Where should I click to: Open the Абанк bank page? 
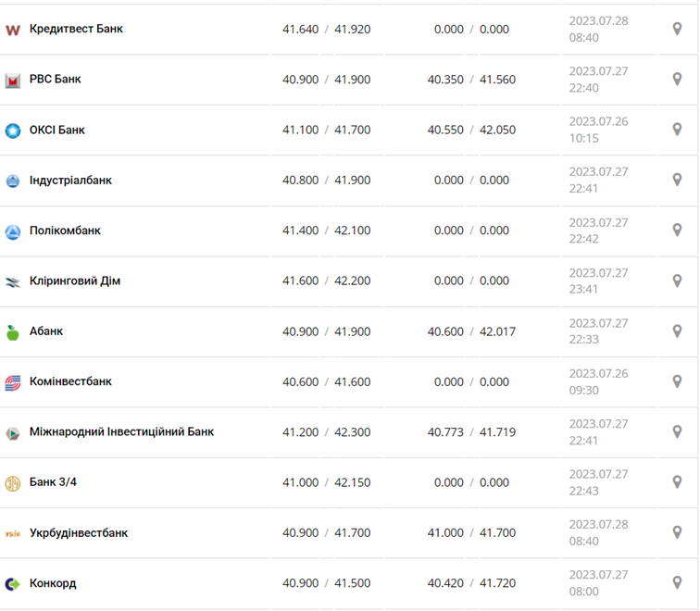[x=46, y=331]
